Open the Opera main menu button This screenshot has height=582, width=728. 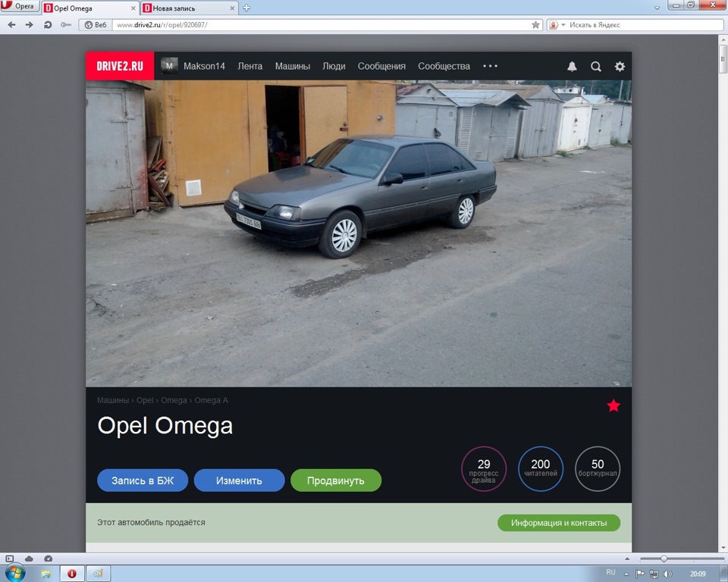pyautogui.click(x=19, y=6)
